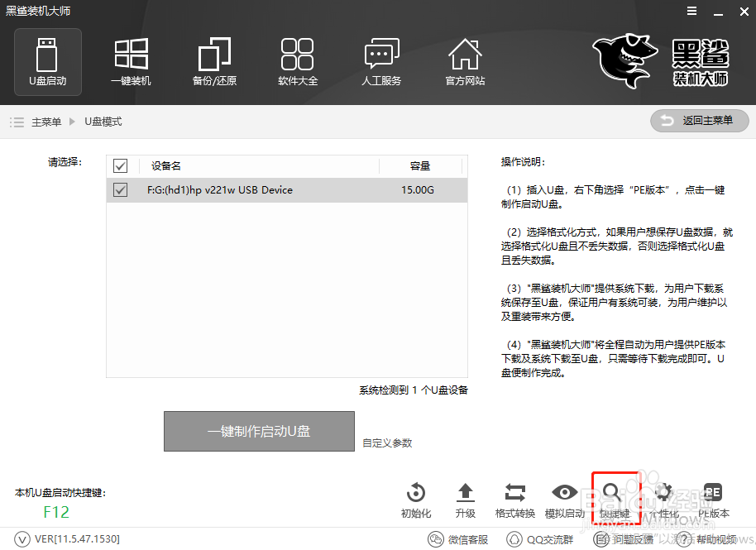Expand the breadcrumb list icon before 主菜单
Screen dimensions: 756x550
17,121
